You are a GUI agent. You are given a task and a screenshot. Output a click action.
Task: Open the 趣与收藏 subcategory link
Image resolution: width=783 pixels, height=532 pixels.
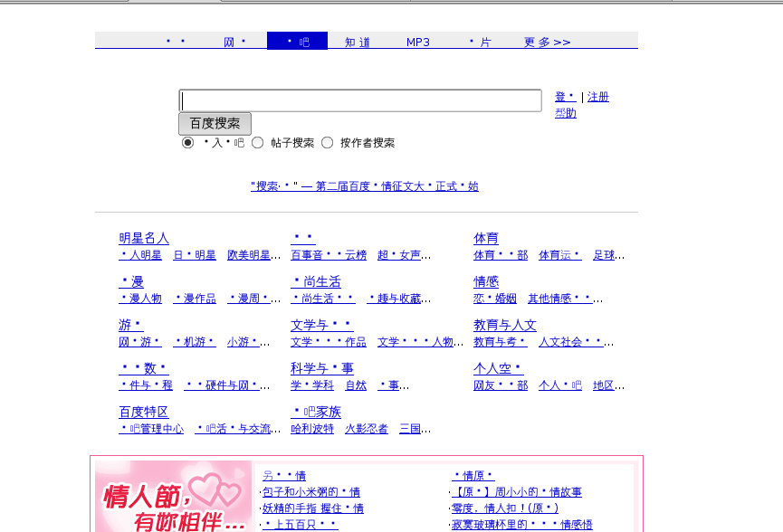click(394, 299)
